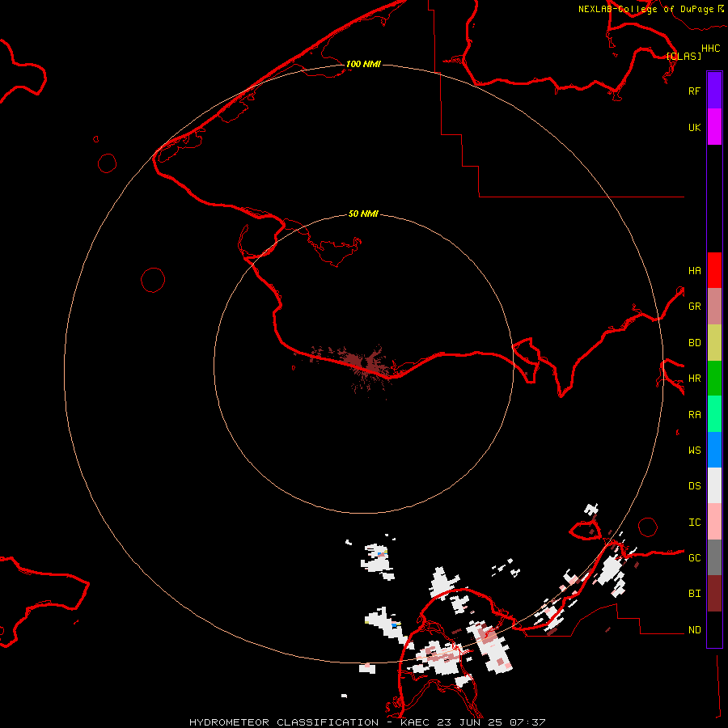Screen dimensions: 728x728
Task: Click the ND black legend swatch
Action: [x=714, y=629]
